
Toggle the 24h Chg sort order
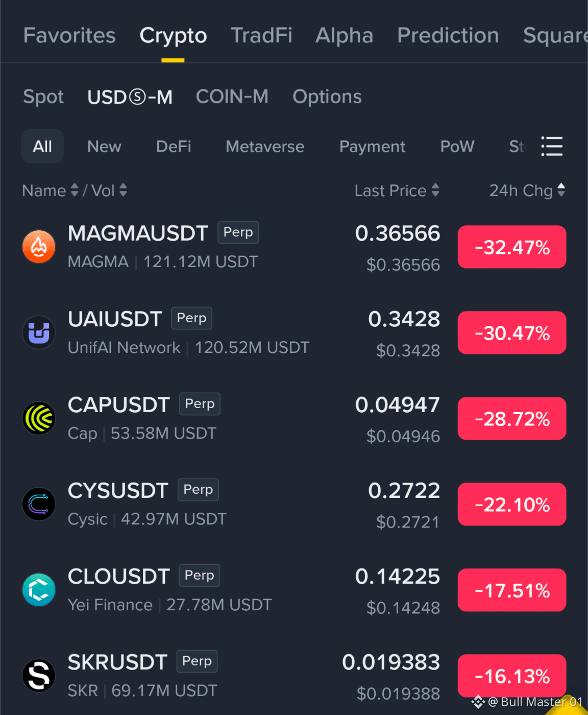[561, 190]
